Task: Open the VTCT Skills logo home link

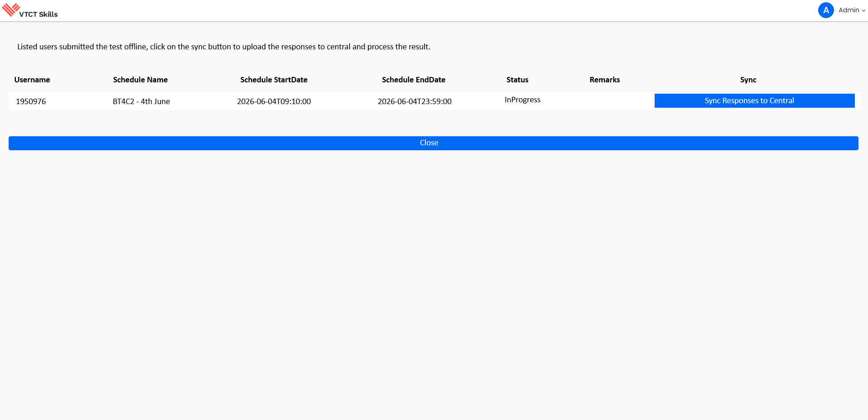Action: coord(30,10)
